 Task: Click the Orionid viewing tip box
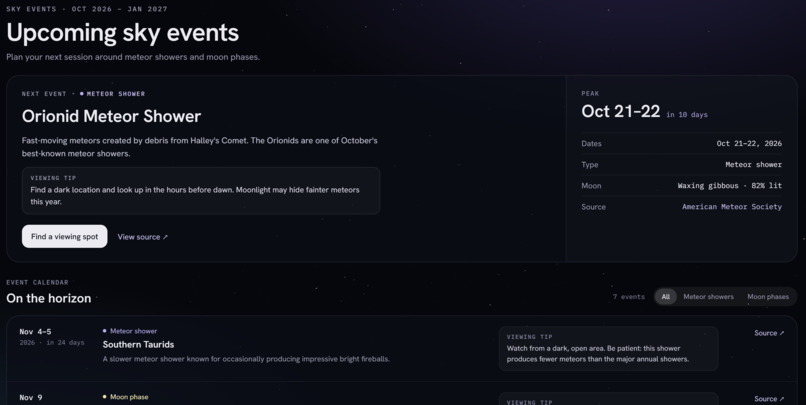pos(201,191)
